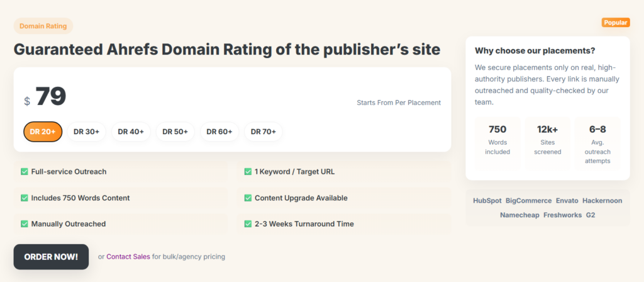Select the DR 30+ pricing option
Screen dimensions: 644x282
86,132
